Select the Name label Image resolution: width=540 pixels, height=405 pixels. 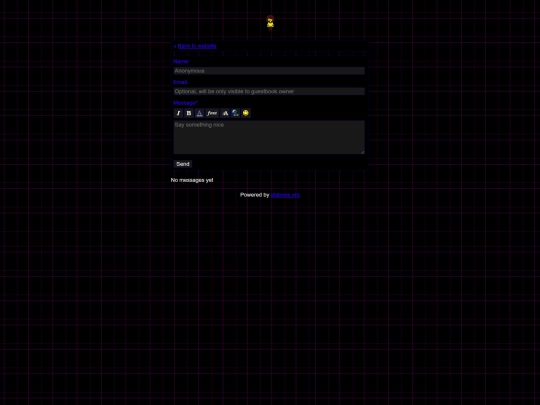[181, 61]
